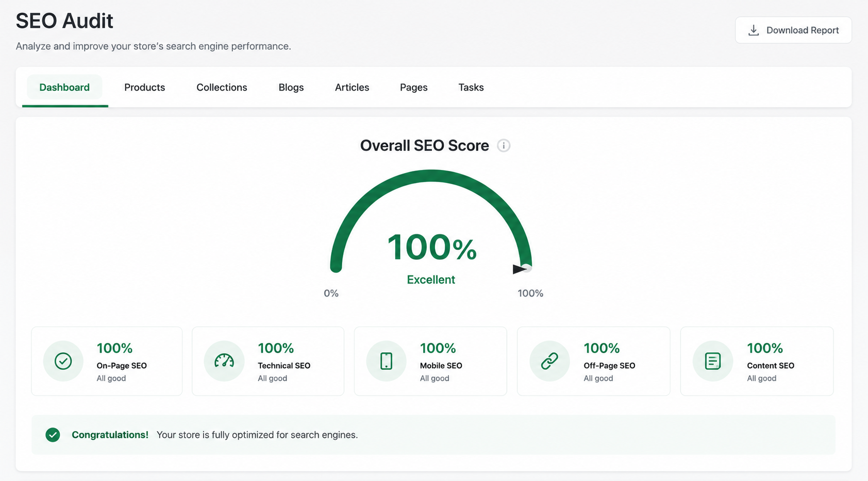Screen dimensions: 868x481
Task: Click the SEO Audit page title
Action: (64, 21)
